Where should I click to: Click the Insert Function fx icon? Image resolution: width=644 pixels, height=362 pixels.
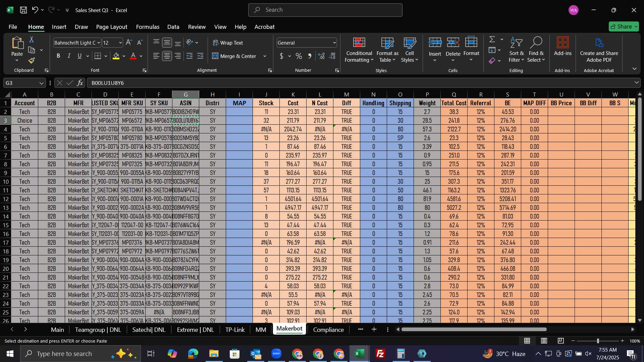coord(80,83)
